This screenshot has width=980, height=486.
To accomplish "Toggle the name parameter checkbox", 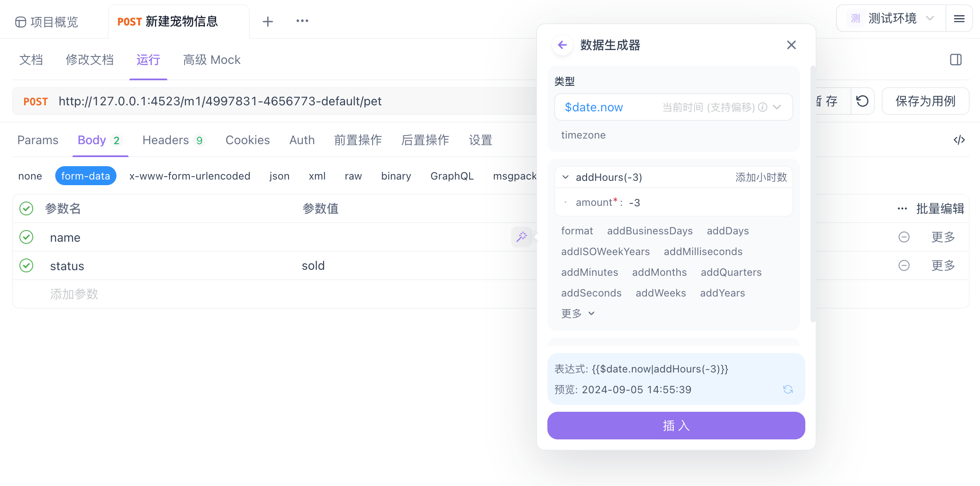I will pos(26,237).
